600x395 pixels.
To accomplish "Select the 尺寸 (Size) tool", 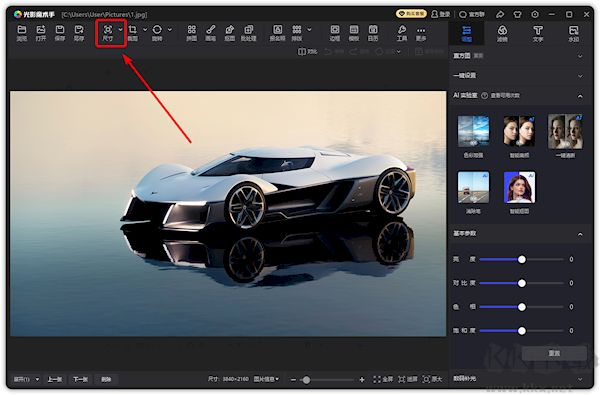I will click(x=108, y=33).
